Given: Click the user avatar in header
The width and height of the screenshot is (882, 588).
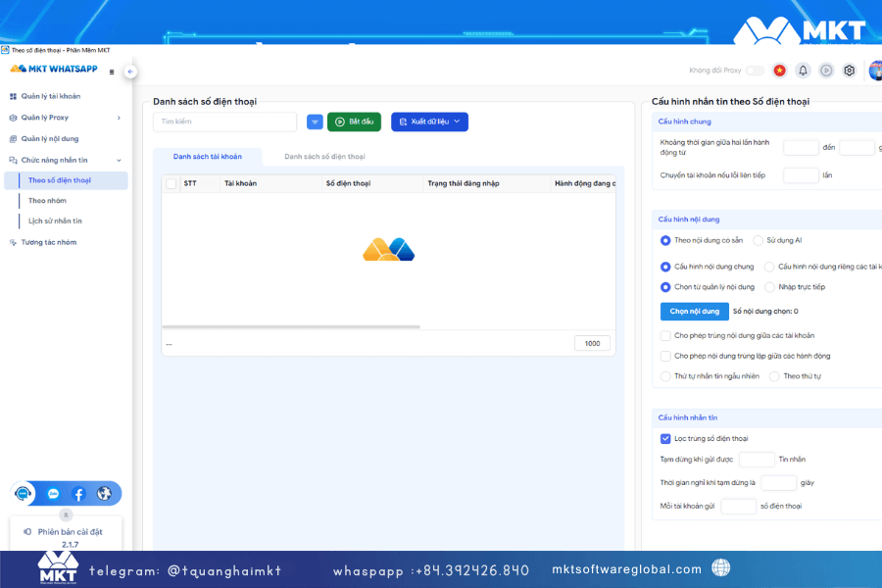Looking at the screenshot, I should click(876, 71).
